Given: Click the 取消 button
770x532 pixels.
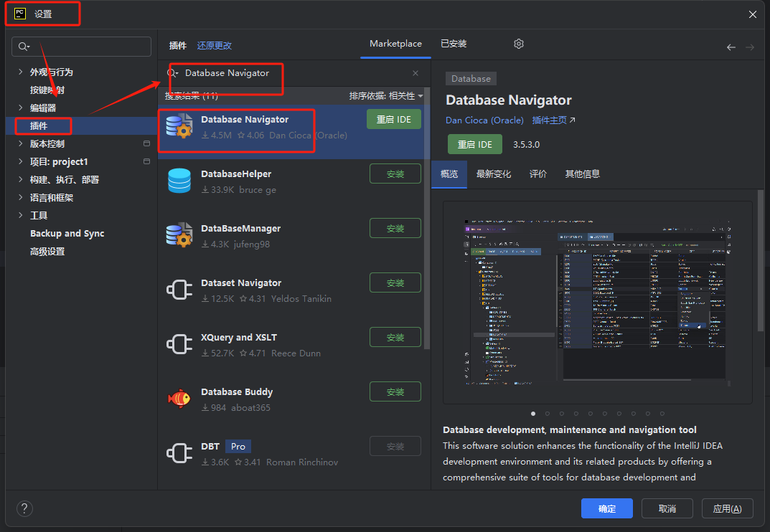Looking at the screenshot, I should (667, 508).
